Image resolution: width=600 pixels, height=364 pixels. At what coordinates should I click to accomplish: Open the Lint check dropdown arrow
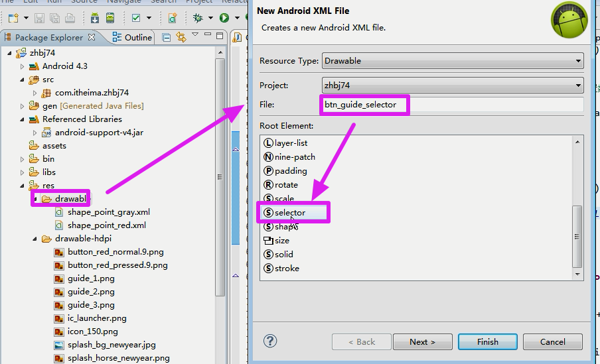tap(149, 18)
